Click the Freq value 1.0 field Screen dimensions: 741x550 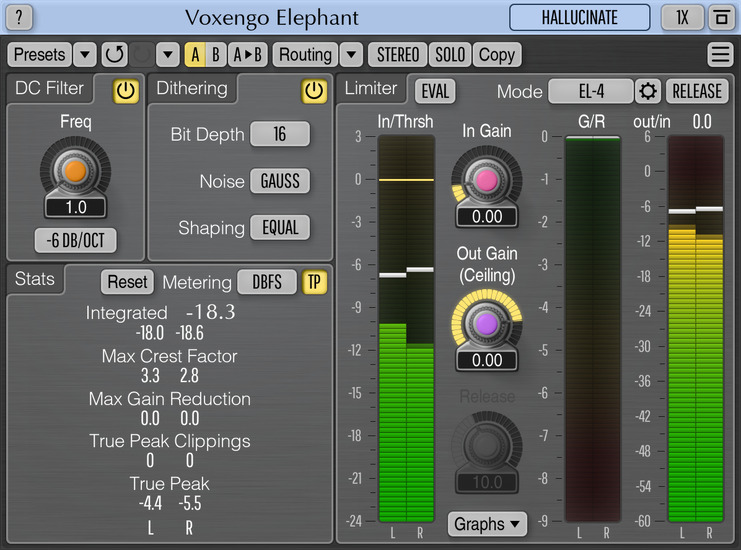pos(76,207)
